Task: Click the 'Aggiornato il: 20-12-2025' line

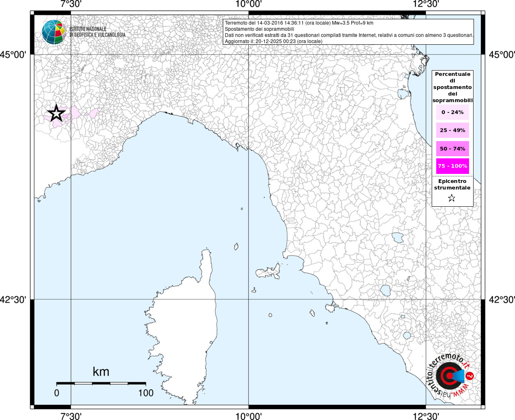Action: 274,41
